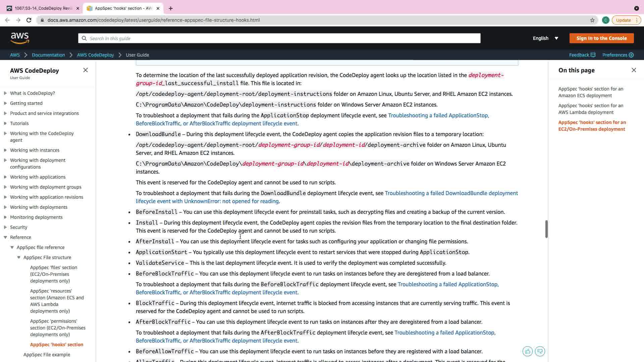Reload the page with browser refresh icon
The image size is (644, 362).
click(x=29, y=20)
